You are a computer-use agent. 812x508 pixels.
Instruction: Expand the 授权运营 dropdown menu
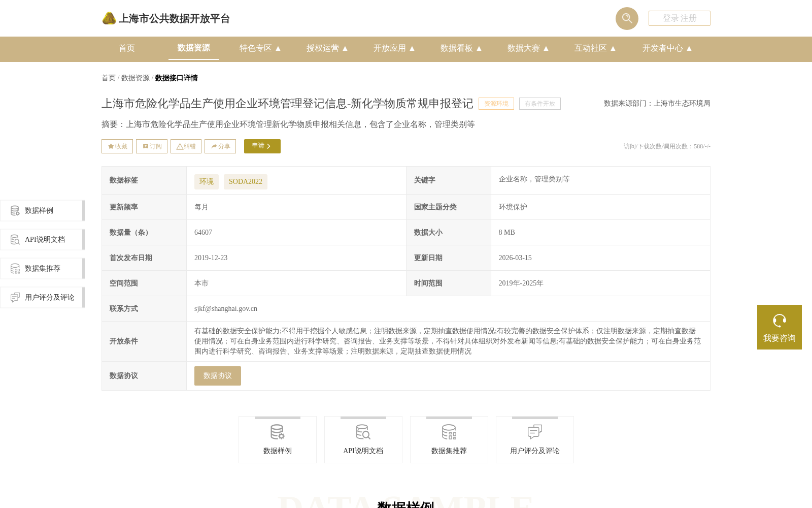tap(327, 48)
